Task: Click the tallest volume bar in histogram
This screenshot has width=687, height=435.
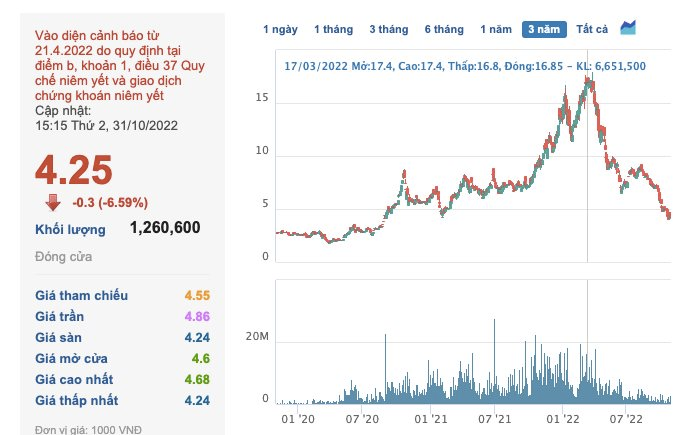Action: tap(494, 322)
